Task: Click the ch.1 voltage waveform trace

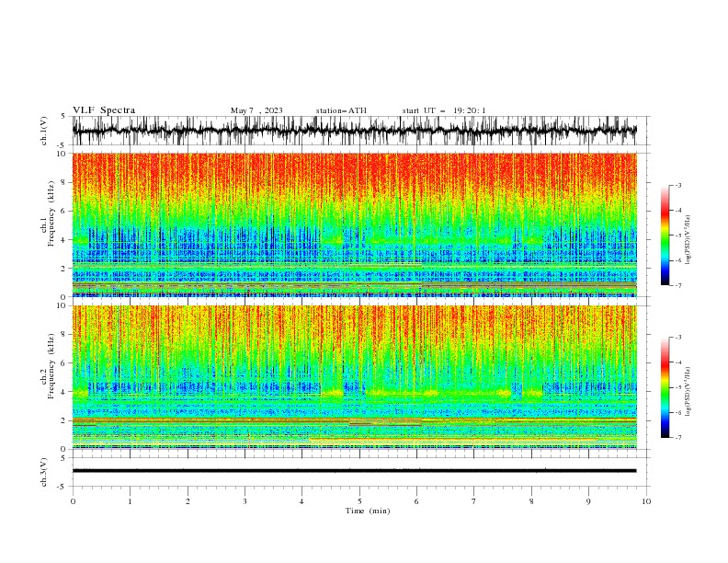Action: coord(354,131)
